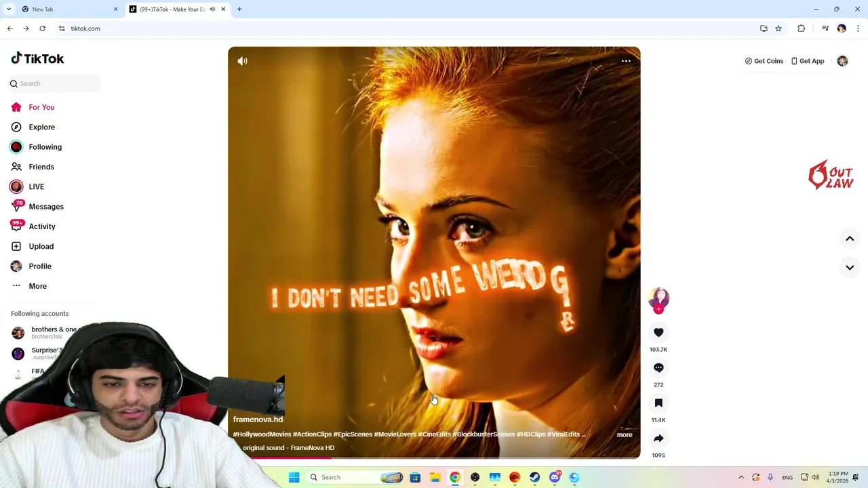Go to the previous video
The width and height of the screenshot is (868, 488).
click(850, 239)
